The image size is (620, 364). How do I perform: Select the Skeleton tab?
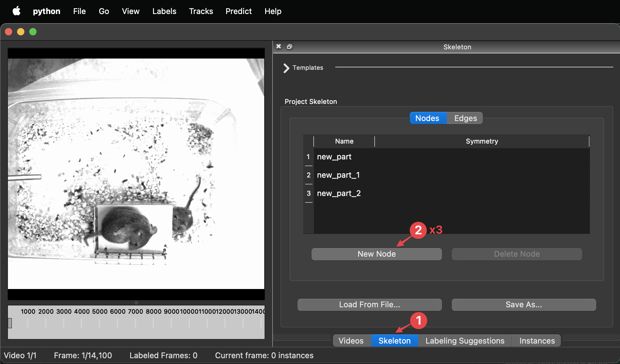pos(394,341)
